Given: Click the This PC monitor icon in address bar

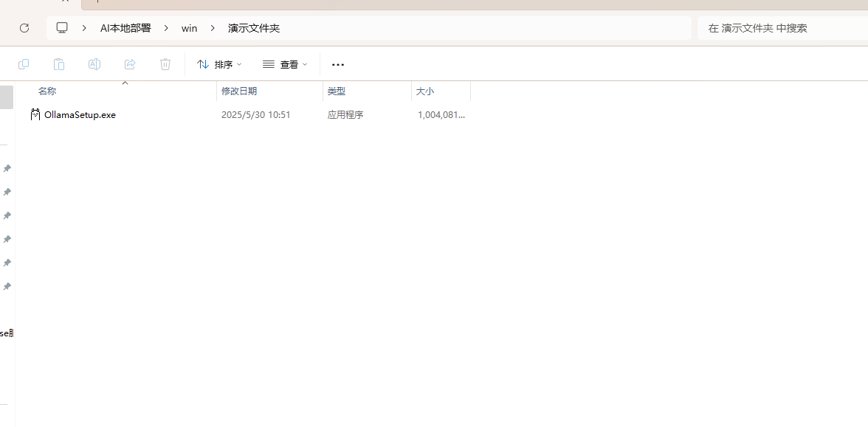Looking at the screenshot, I should point(62,28).
